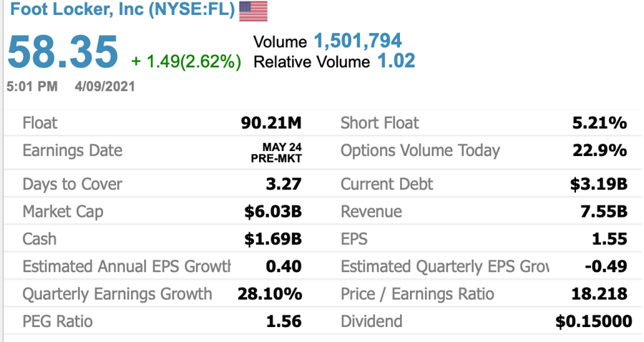Click the Estimated Quarterly EPS Growth label
644x342 pixels.
[445, 266]
